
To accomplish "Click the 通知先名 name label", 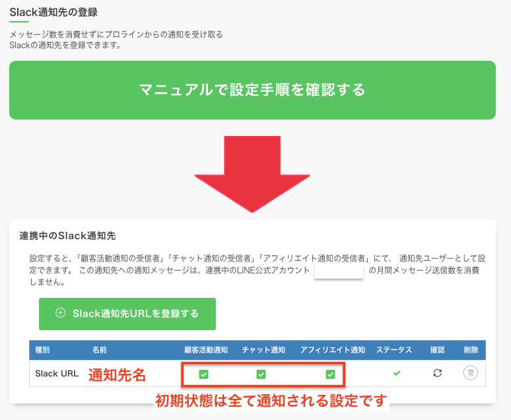I will click(x=117, y=374).
